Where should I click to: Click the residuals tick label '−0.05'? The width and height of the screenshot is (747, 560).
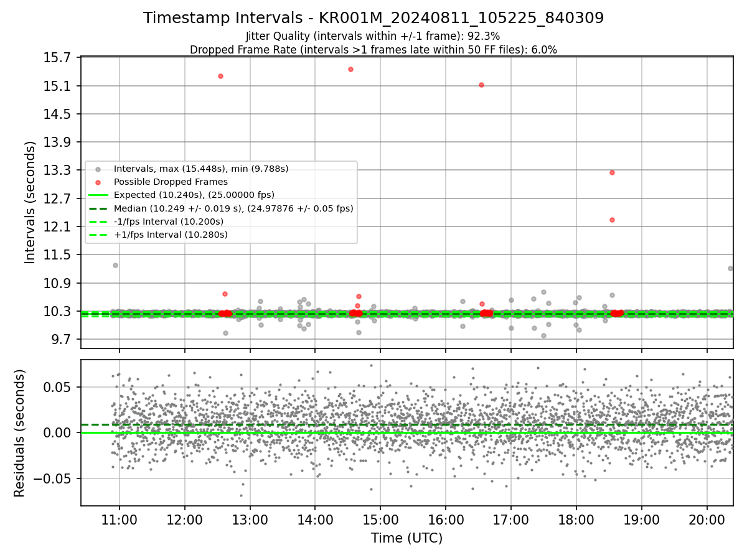[54, 479]
